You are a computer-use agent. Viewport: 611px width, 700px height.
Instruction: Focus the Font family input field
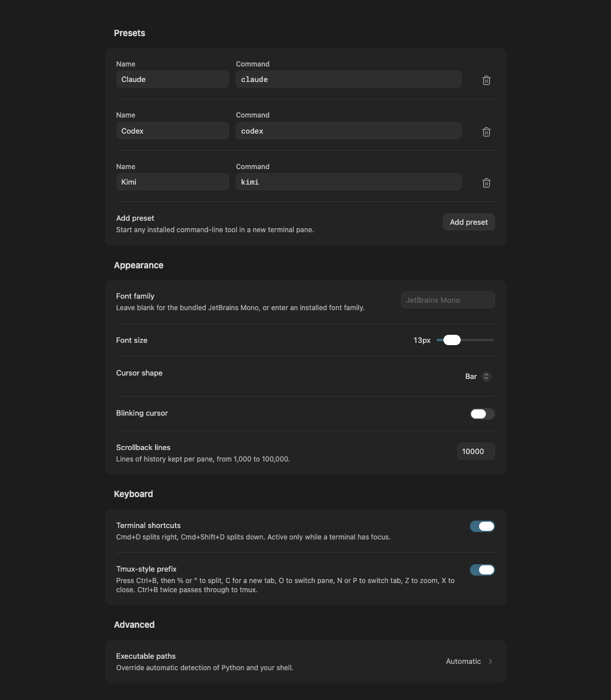tap(448, 300)
